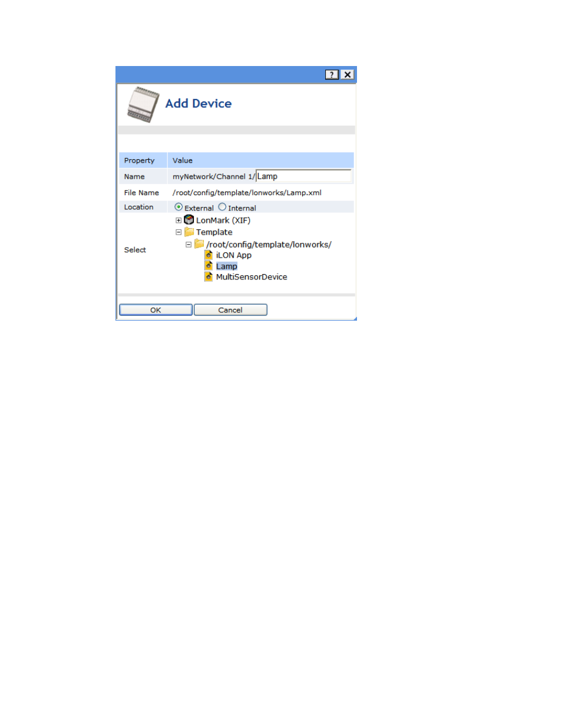Image resolution: width=562 pixels, height=728 pixels.
Task: Expand the LonMark (XIF) tree node
Action: click(178, 220)
